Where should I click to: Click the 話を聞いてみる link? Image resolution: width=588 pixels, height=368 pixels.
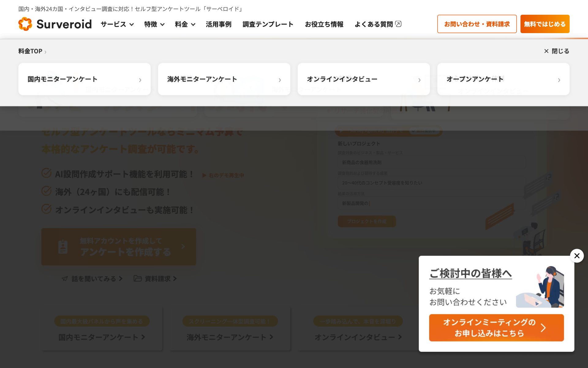[92, 278]
